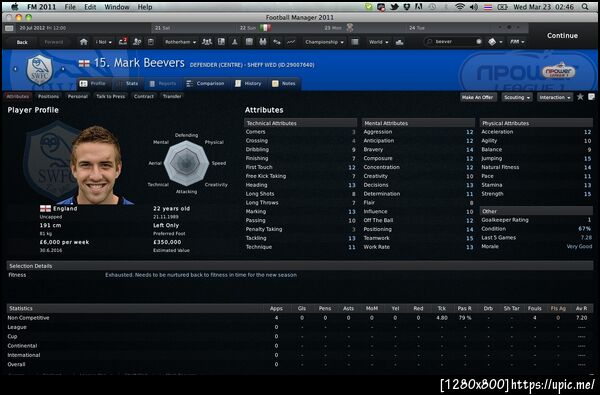Click the attribute polygon radar chart

pos(186,163)
